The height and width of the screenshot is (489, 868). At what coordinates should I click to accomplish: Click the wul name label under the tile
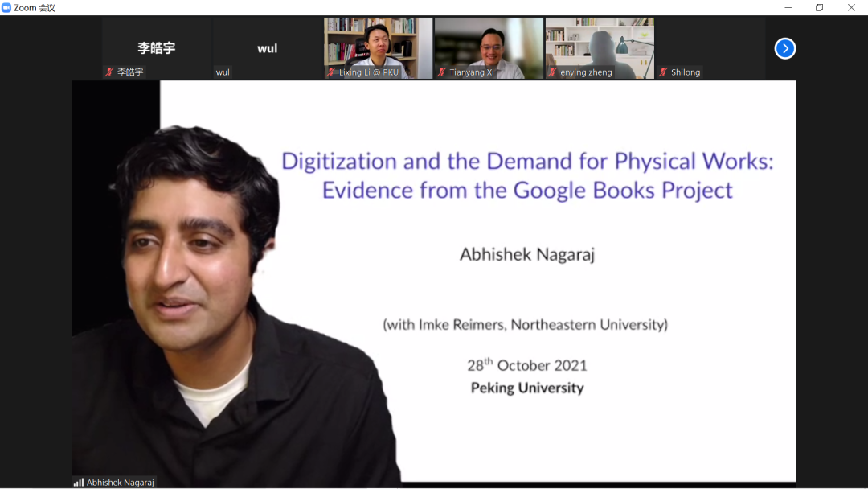click(223, 72)
